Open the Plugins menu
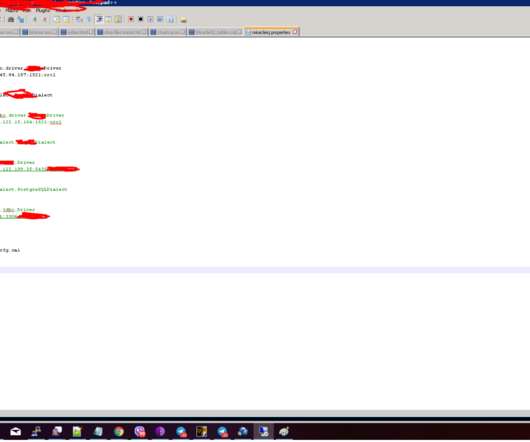Viewport: 530px width, 442px height. click(43, 10)
